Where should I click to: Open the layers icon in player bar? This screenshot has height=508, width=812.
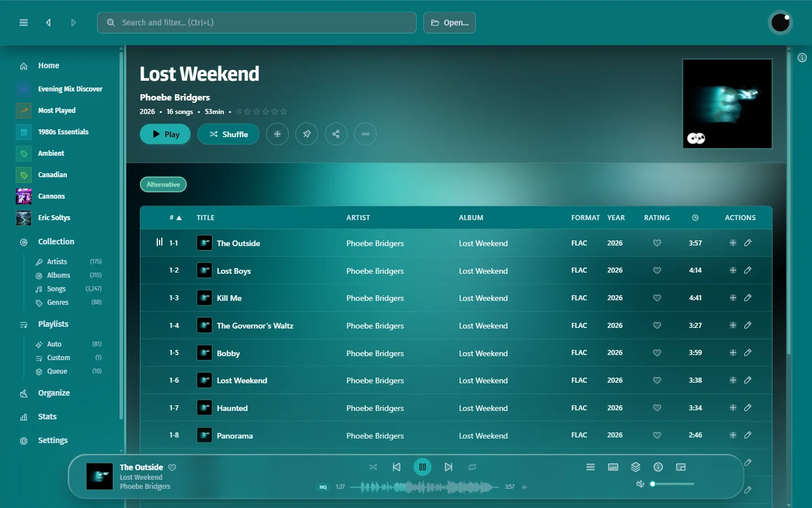click(x=636, y=467)
